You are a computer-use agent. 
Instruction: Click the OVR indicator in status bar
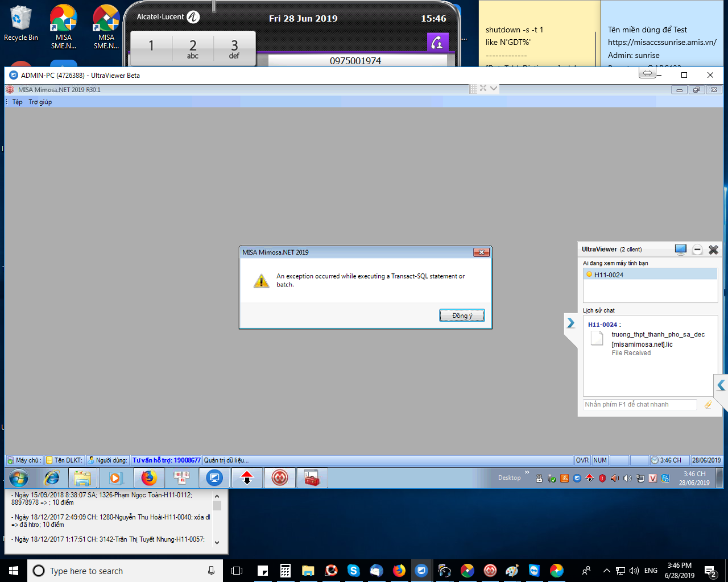click(x=582, y=460)
